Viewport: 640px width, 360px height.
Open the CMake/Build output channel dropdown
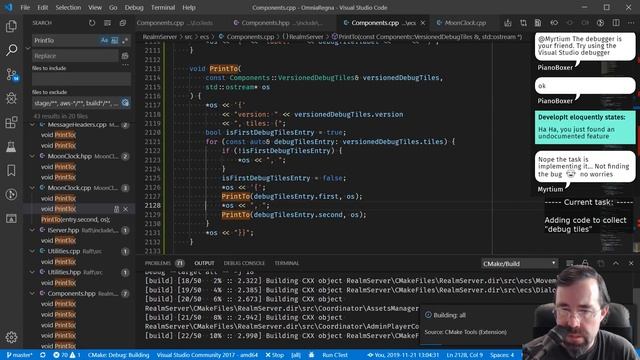[x=519, y=263]
